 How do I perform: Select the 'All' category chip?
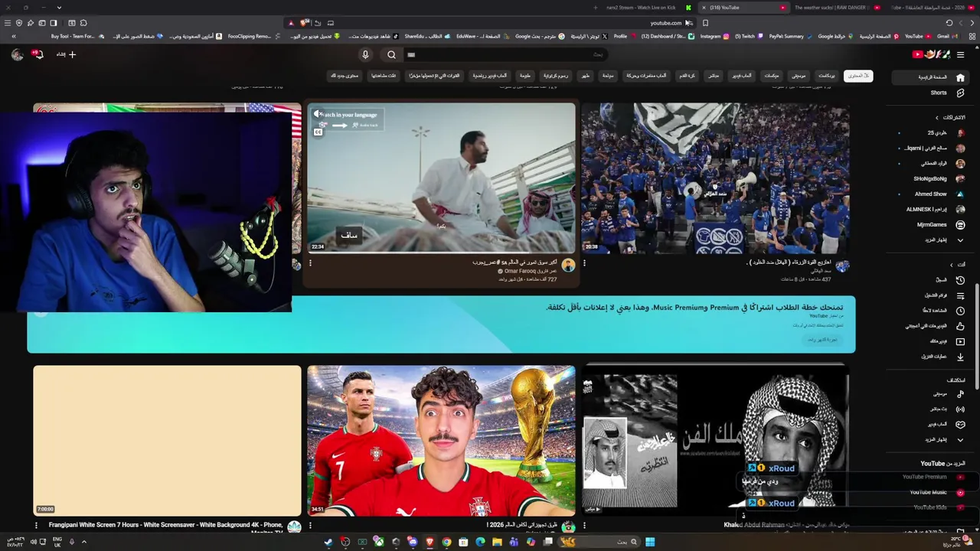[858, 76]
